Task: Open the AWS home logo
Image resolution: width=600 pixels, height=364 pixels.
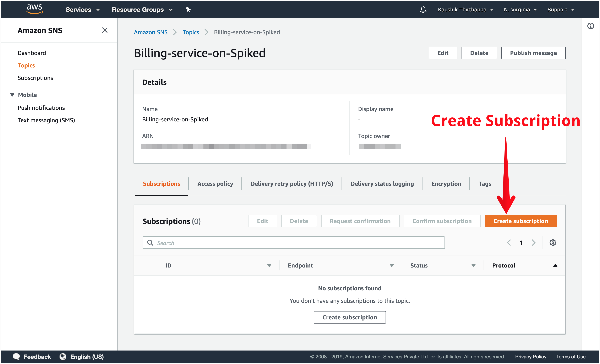Action: (x=34, y=9)
